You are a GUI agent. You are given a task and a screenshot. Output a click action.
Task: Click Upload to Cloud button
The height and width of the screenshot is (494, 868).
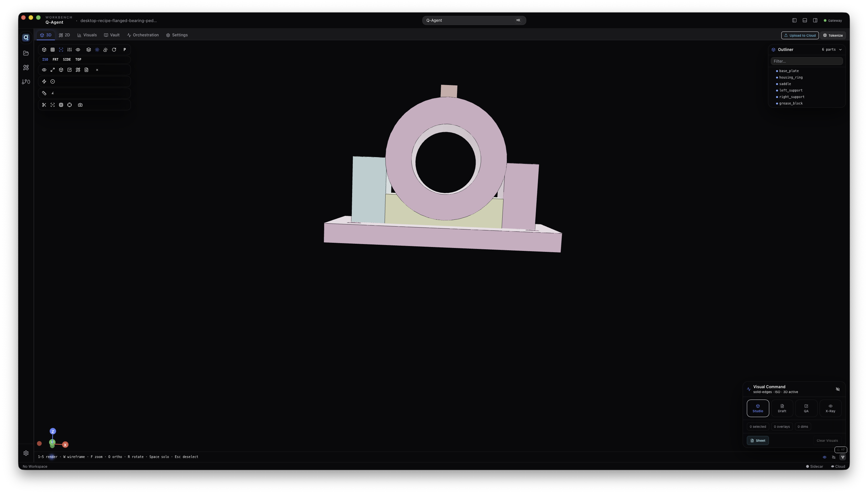pos(800,35)
